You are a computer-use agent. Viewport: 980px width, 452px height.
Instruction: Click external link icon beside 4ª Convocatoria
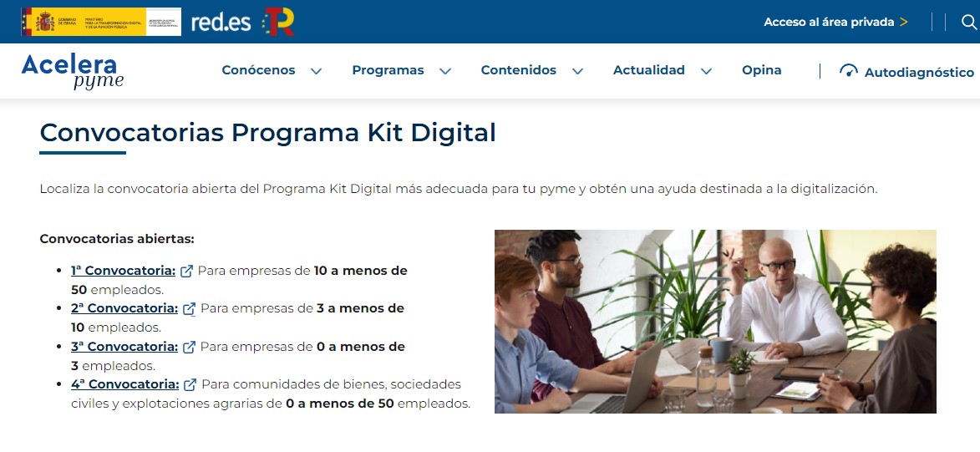(x=190, y=384)
